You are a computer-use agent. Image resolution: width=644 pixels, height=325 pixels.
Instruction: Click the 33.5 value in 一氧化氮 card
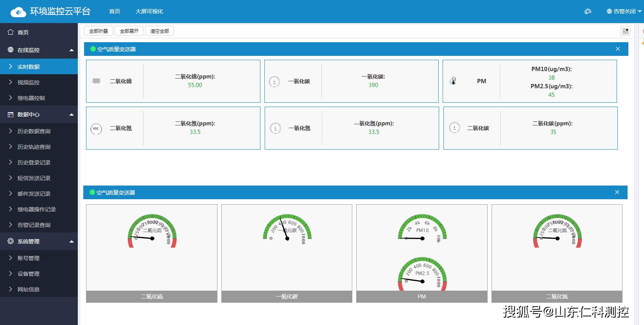click(374, 132)
